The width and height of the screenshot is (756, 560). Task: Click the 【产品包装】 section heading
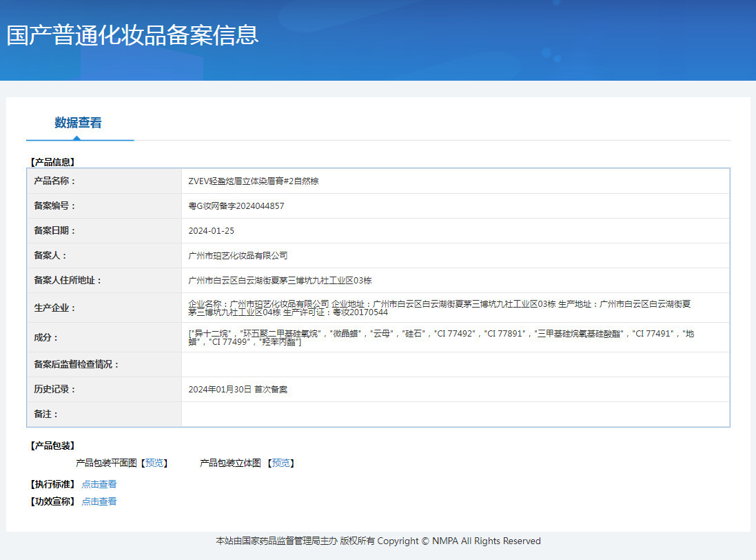52,446
